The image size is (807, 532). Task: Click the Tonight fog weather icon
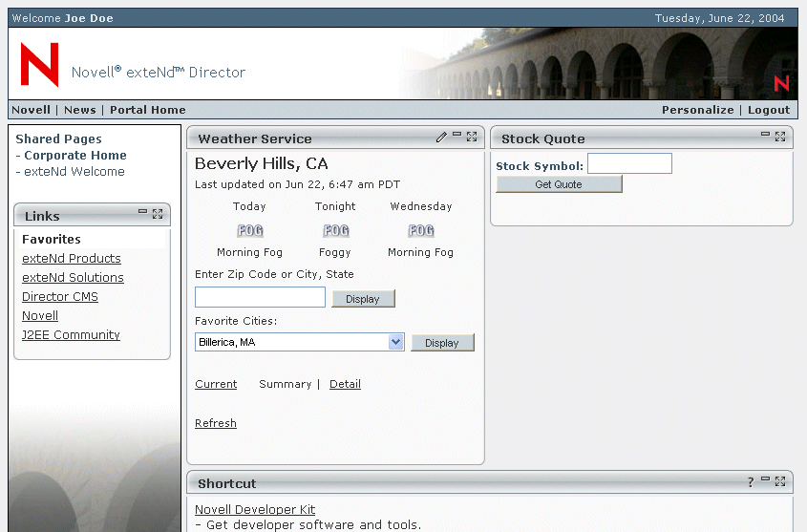click(336, 230)
